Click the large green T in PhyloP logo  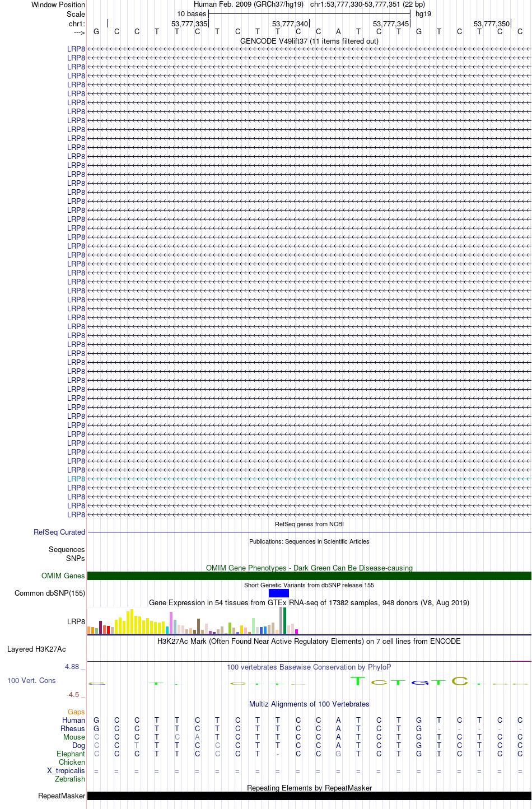click(357, 681)
